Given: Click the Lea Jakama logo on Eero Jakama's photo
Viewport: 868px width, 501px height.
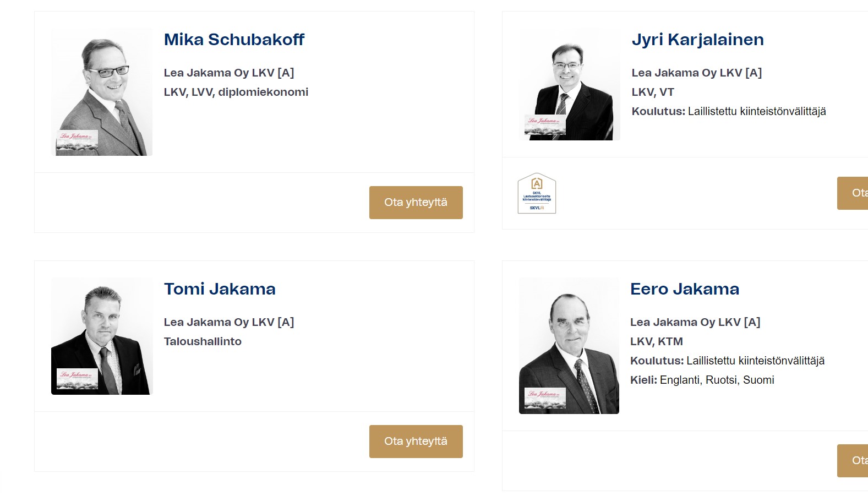Looking at the screenshot, I should [545, 397].
